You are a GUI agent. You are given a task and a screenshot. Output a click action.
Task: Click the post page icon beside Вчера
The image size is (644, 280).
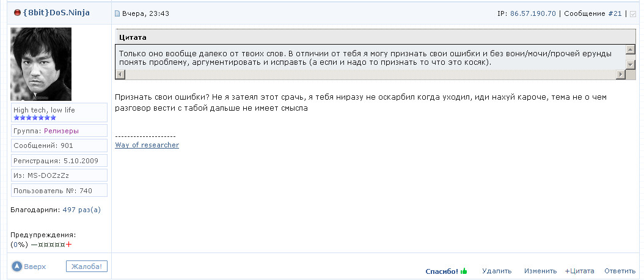tap(117, 14)
